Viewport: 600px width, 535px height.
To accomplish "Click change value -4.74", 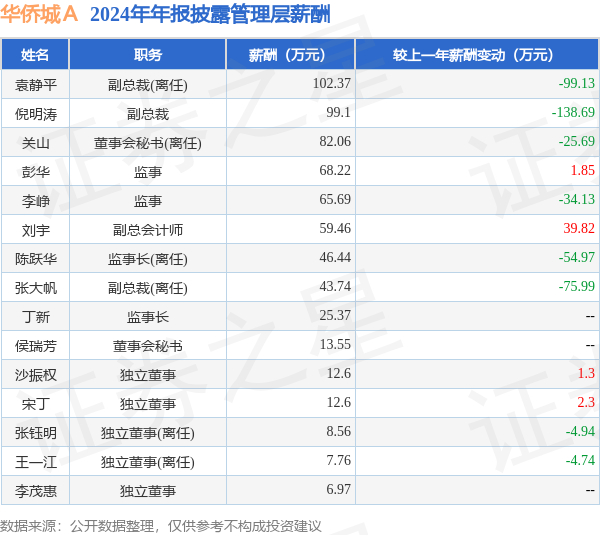I will 580,460.
